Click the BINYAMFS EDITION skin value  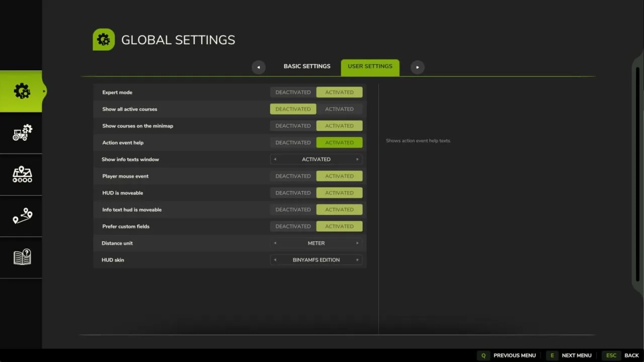(316, 260)
